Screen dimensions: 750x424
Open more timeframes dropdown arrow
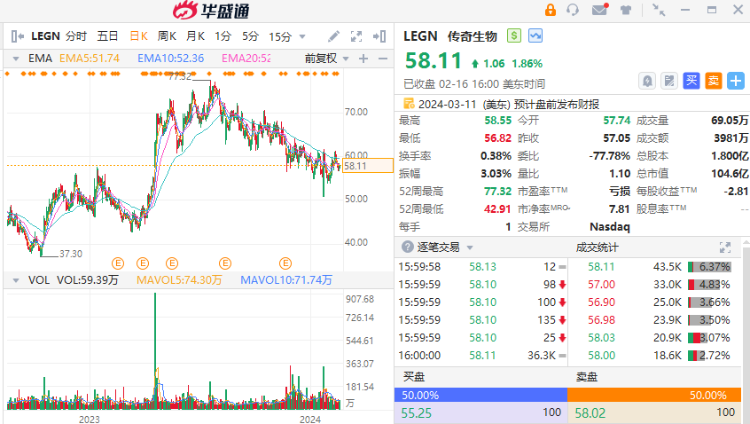[x=302, y=37]
